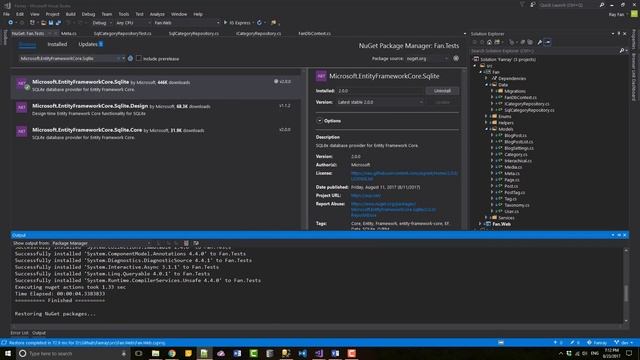
Task: Click the Windows Start button
Action: click(8, 353)
